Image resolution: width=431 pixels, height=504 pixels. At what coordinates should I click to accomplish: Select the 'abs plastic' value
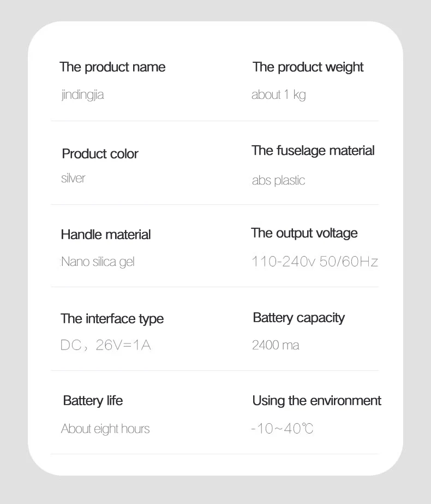click(x=278, y=181)
